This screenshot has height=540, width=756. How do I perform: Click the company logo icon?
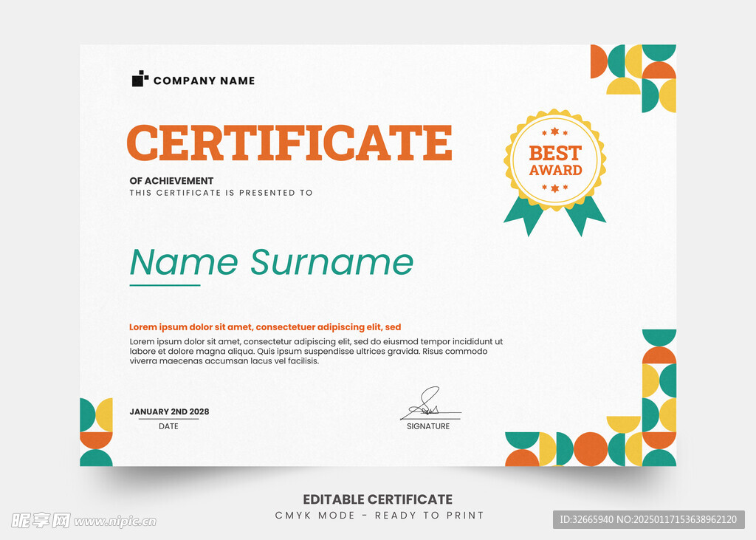pyautogui.click(x=140, y=79)
